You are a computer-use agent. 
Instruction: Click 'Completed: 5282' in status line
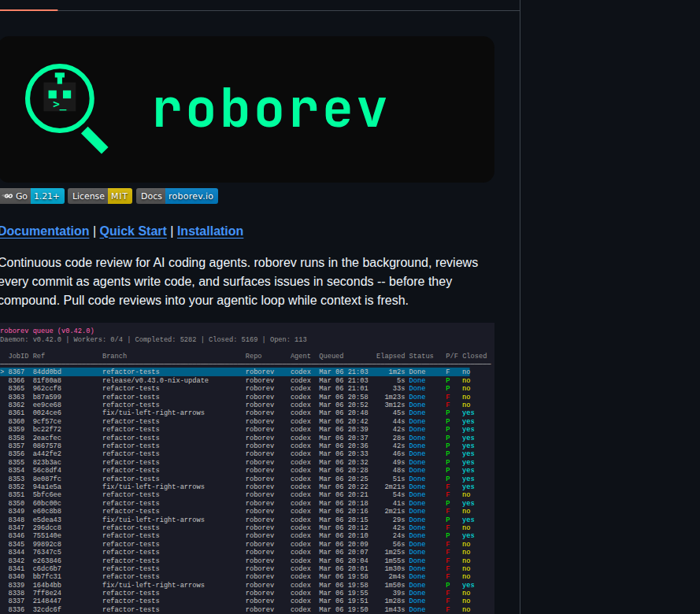[165, 339]
